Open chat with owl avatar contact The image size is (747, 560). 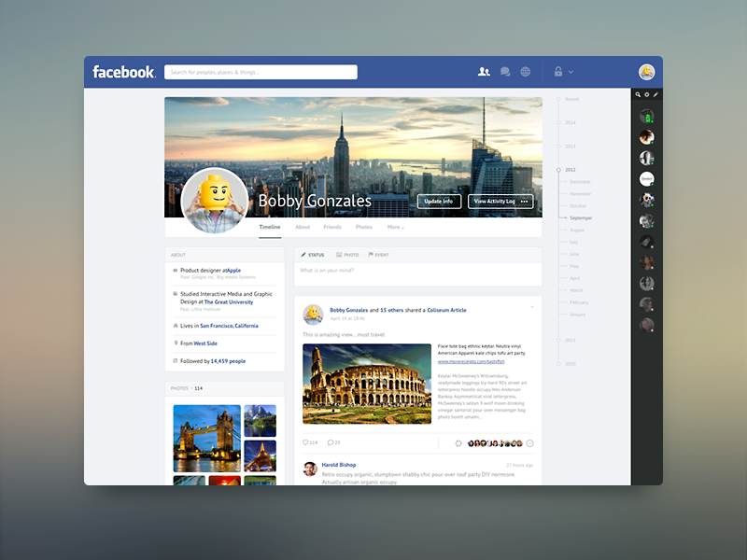(x=646, y=200)
